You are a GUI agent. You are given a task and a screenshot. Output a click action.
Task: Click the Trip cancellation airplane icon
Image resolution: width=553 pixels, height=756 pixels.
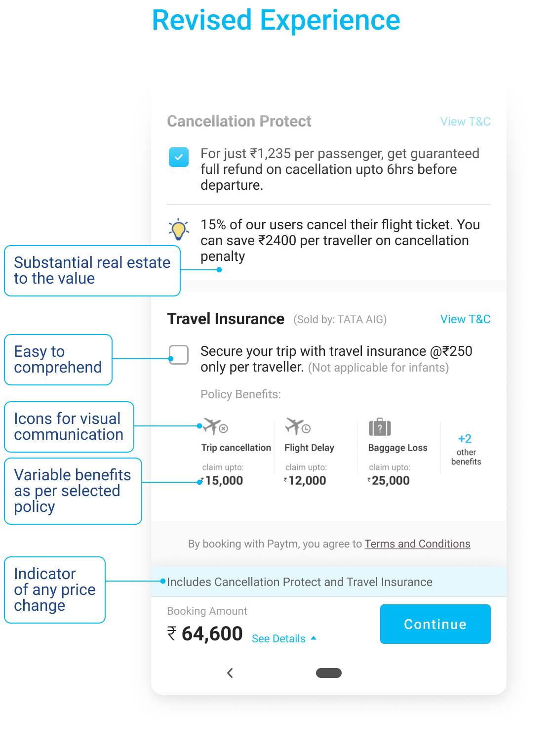[x=215, y=426]
